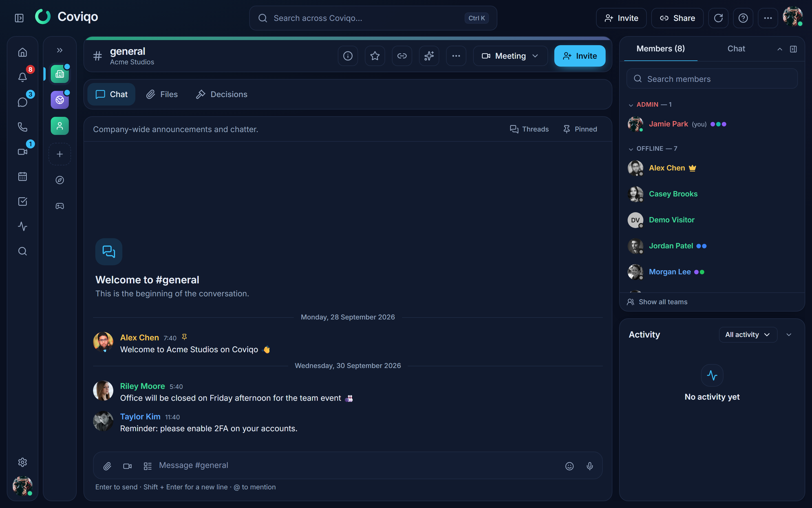Click Show all teams link
The image size is (812, 508).
(657, 302)
